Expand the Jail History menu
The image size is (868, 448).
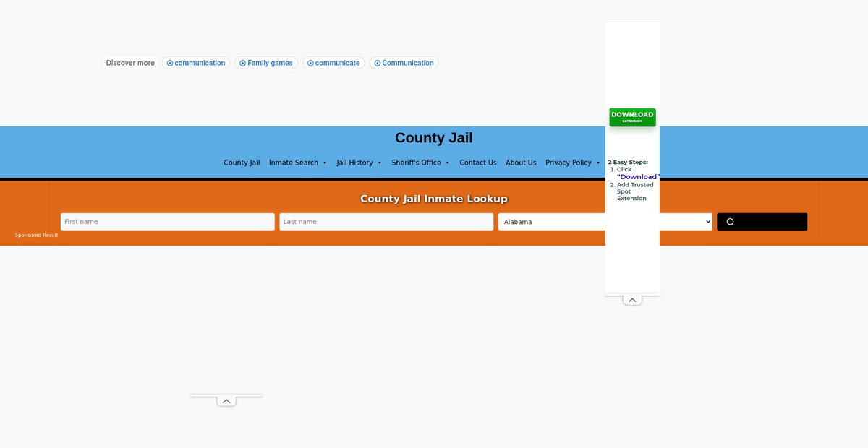(359, 163)
